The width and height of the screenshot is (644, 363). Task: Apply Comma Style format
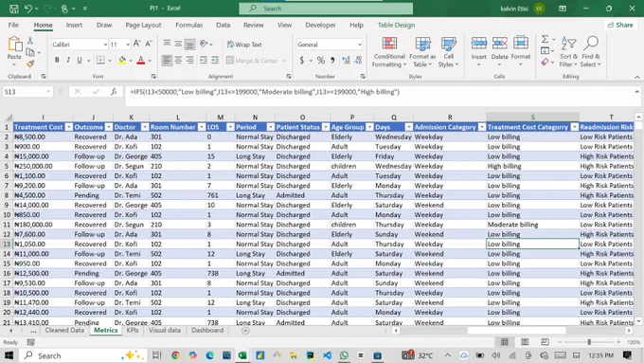332,61
